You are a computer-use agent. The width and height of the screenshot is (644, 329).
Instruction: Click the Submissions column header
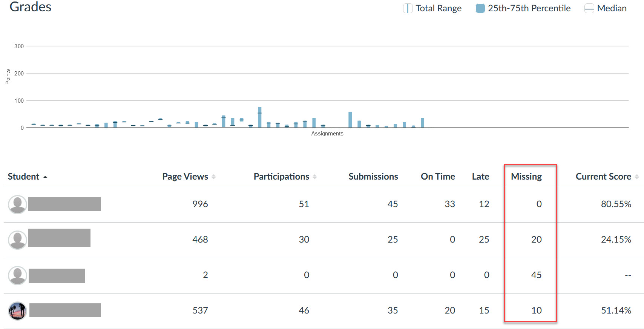tap(373, 177)
